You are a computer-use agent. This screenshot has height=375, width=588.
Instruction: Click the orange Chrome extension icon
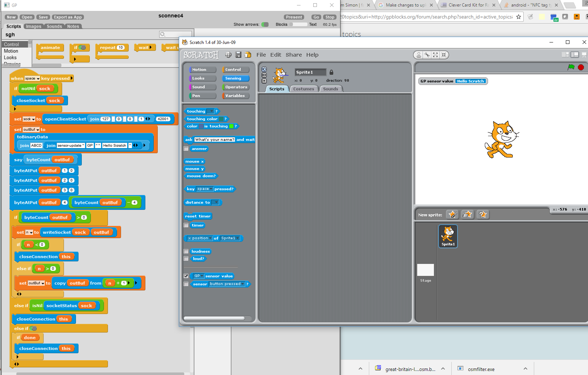tap(577, 17)
